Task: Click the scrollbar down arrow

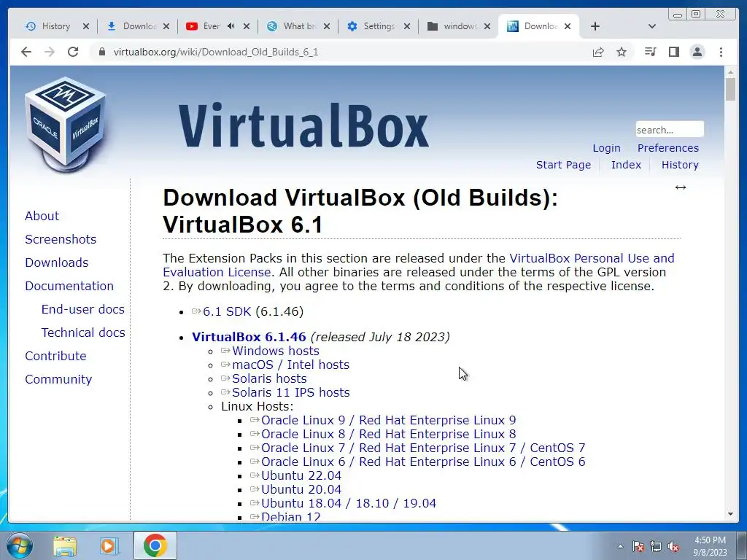Action: [730, 514]
